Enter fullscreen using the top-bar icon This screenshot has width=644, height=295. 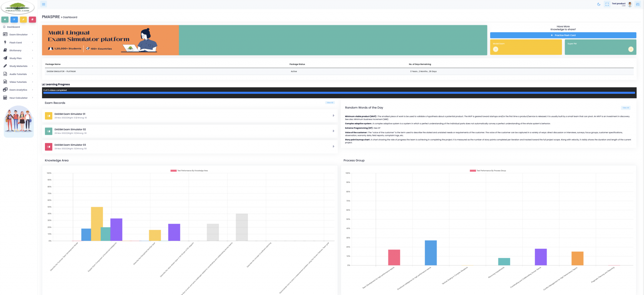click(x=607, y=4)
